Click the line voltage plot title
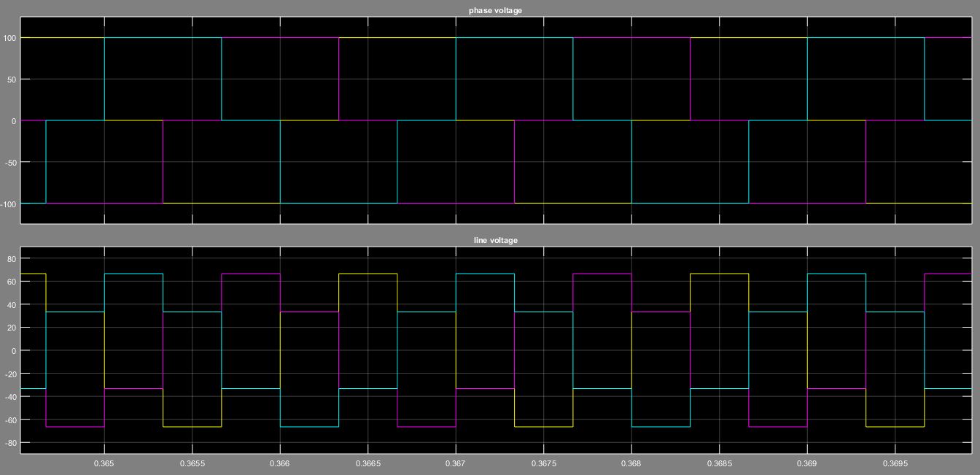This screenshot has height=475, width=980. (x=496, y=239)
